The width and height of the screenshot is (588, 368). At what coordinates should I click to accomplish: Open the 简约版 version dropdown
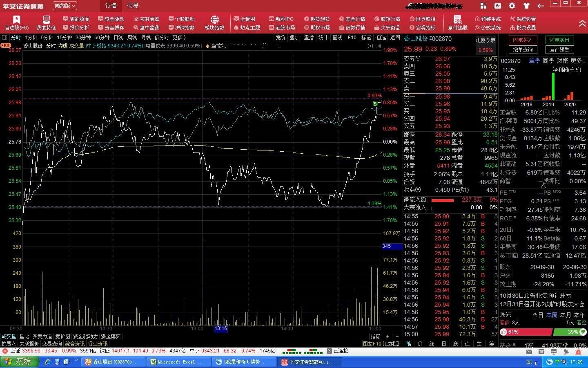coord(65,6)
